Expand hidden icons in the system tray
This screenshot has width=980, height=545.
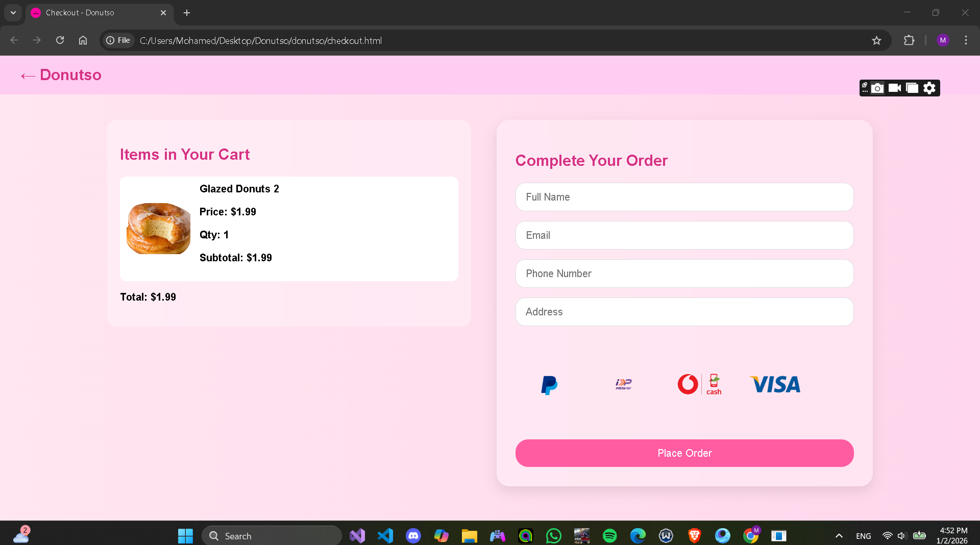[x=839, y=535]
